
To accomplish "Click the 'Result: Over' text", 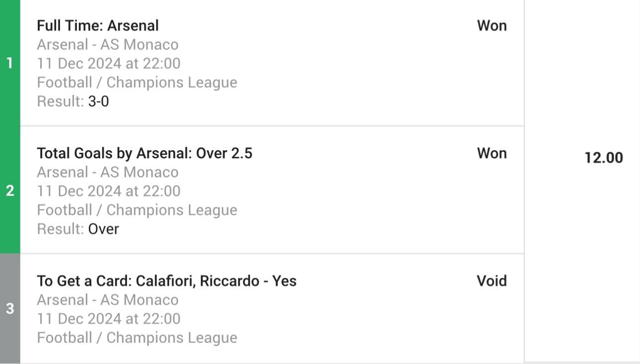I will tap(78, 229).
